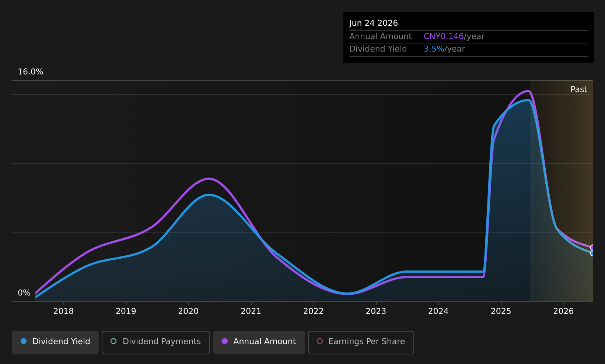Click the blue Dividend Yield endpoint marker
The width and height of the screenshot is (605, 364).
click(x=593, y=253)
